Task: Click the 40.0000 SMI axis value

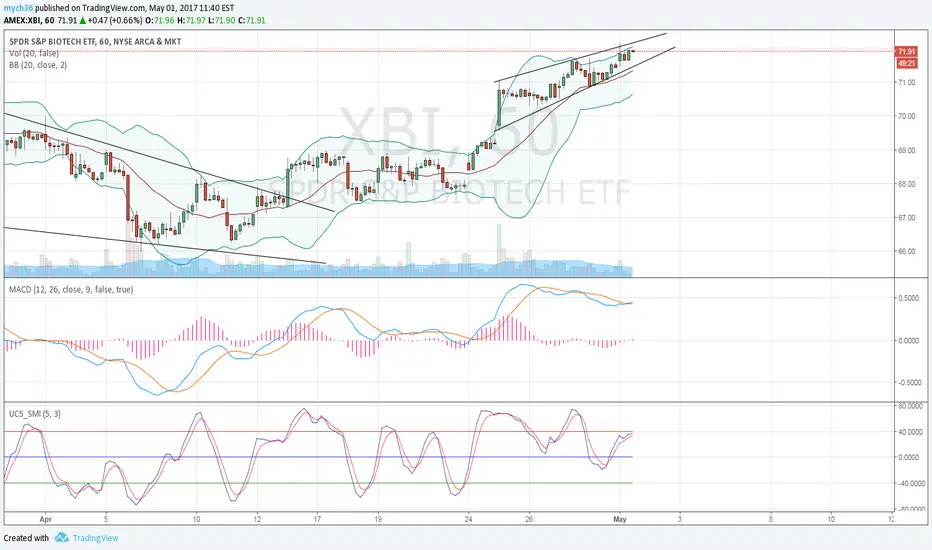Action: [x=909, y=432]
